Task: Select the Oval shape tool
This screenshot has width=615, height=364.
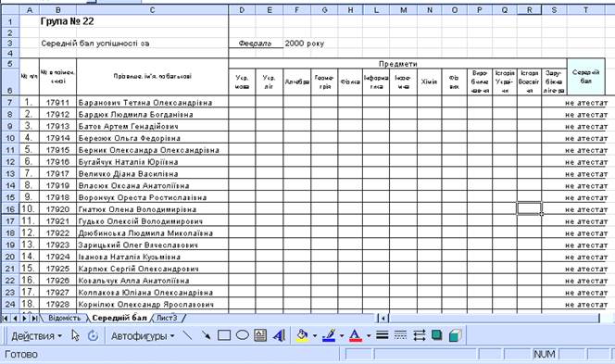Action: [x=243, y=335]
